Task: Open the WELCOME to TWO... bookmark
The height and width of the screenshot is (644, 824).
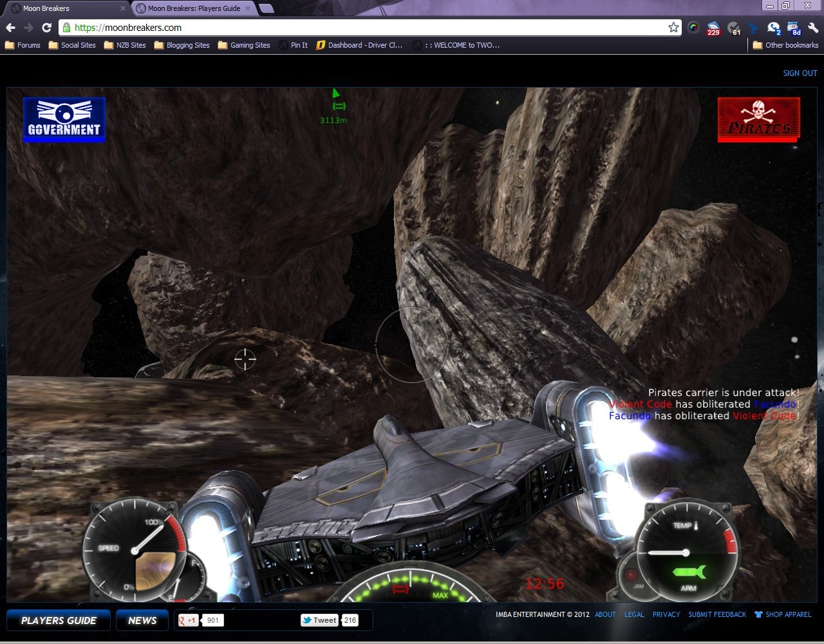Action: pos(456,45)
